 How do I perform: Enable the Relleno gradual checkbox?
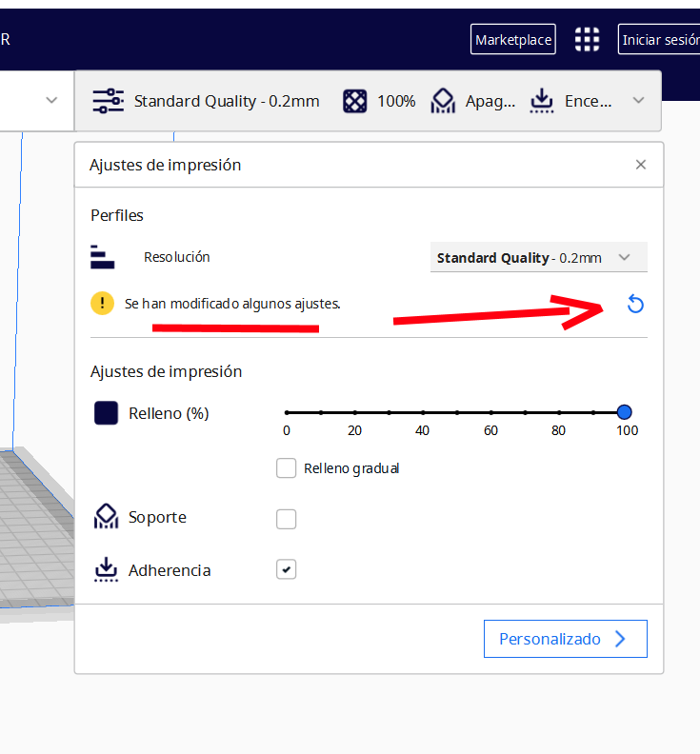tap(287, 467)
